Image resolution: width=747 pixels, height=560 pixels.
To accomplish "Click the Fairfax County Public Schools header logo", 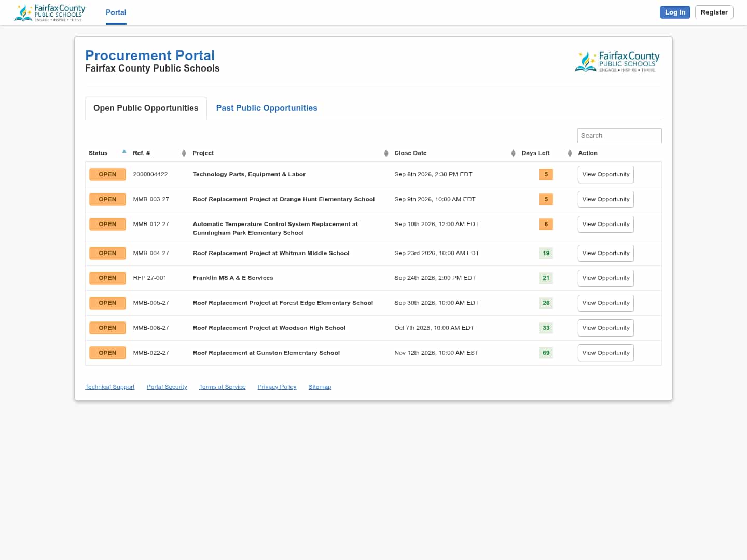I will 50,12.
